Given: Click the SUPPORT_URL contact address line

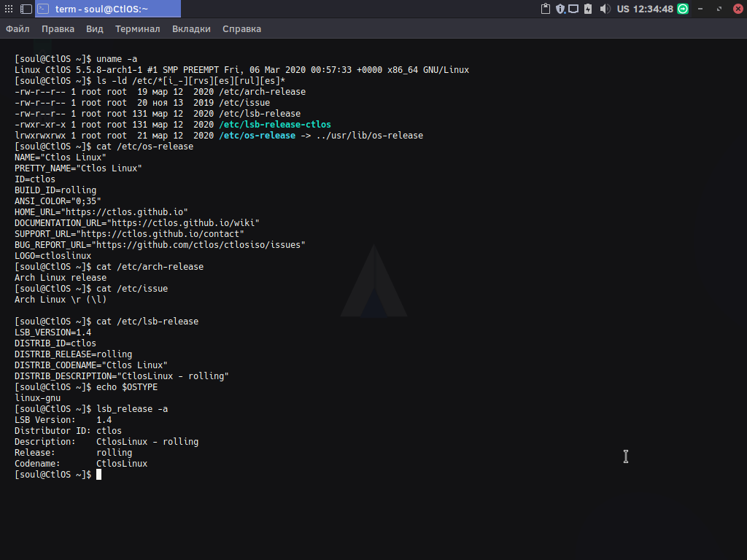Looking at the screenshot, I should [x=129, y=234].
